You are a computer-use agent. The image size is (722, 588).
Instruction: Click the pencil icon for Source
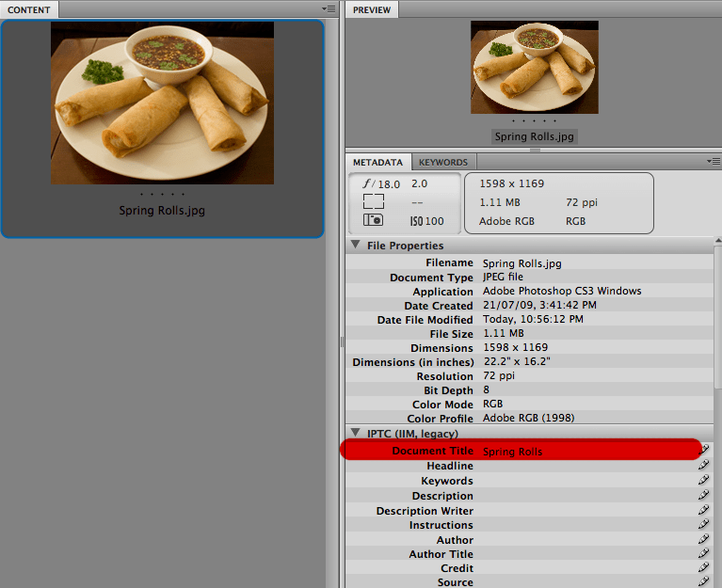pyautogui.click(x=703, y=581)
